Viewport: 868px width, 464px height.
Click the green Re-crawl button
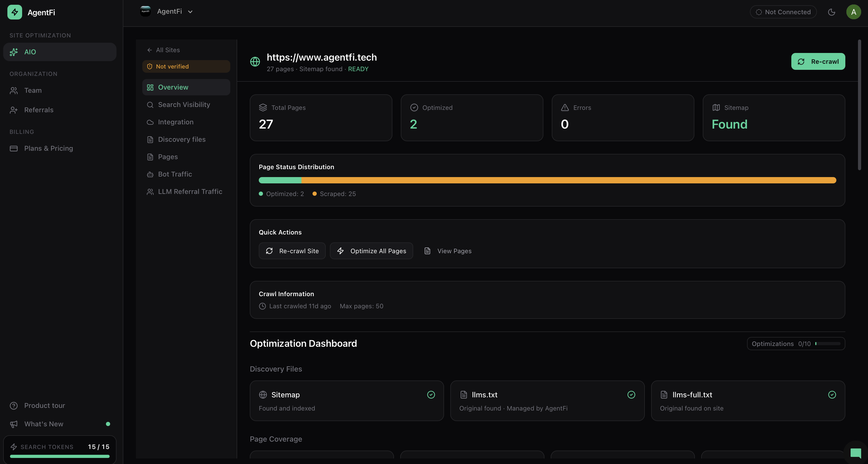(818, 61)
